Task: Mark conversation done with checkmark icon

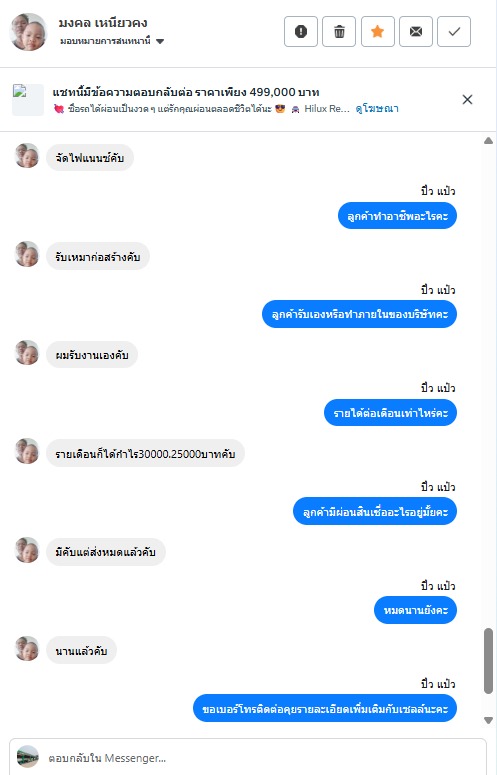Action: (x=454, y=32)
